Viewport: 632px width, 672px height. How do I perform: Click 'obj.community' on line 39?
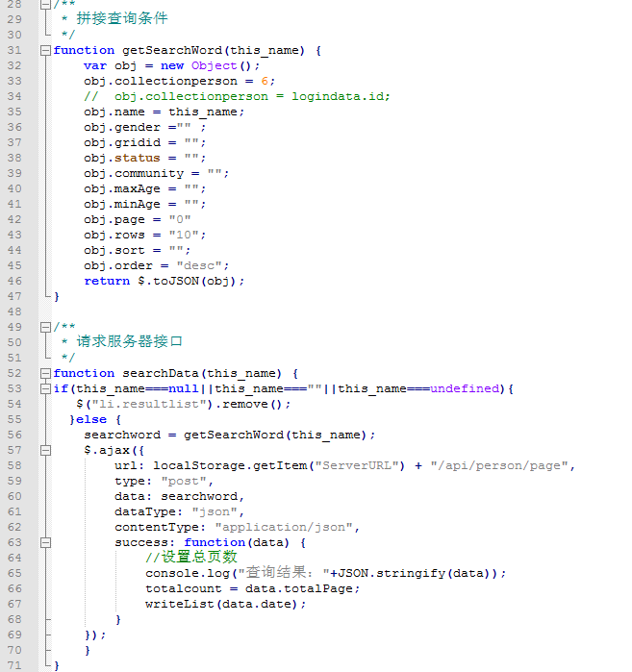tap(134, 174)
